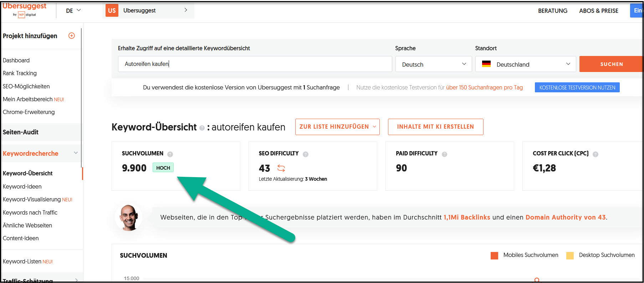
Task: Click the Ubersuggest logo
Action: pos(24,10)
